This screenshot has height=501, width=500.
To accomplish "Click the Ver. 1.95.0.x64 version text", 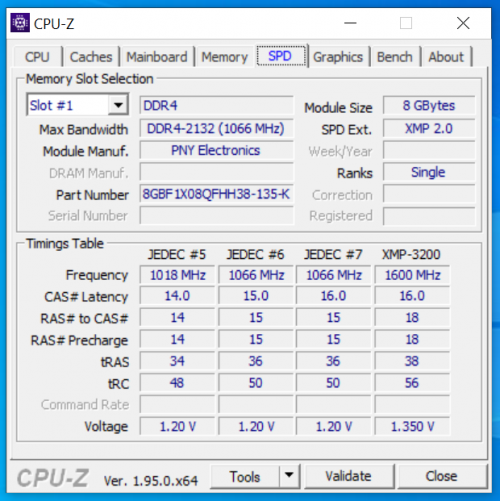I will pos(151,481).
